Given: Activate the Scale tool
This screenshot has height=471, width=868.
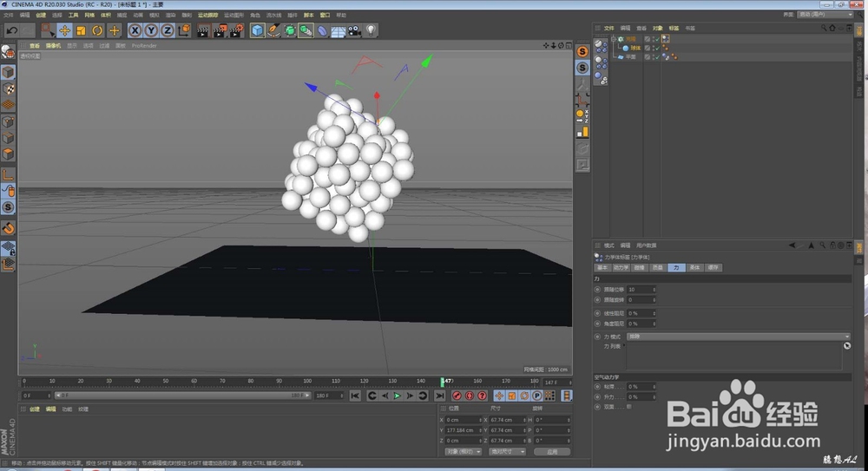Looking at the screenshot, I should tap(82, 30).
